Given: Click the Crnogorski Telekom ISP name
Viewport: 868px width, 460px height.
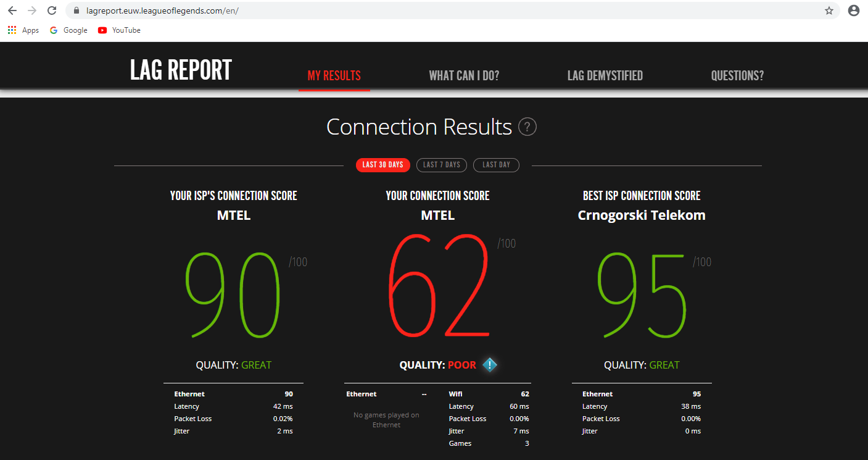Looking at the screenshot, I should click(x=642, y=215).
